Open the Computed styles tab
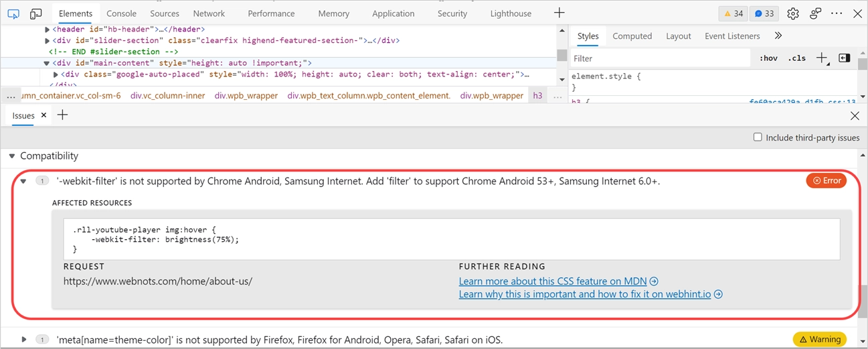The height and width of the screenshot is (349, 868). coord(632,36)
